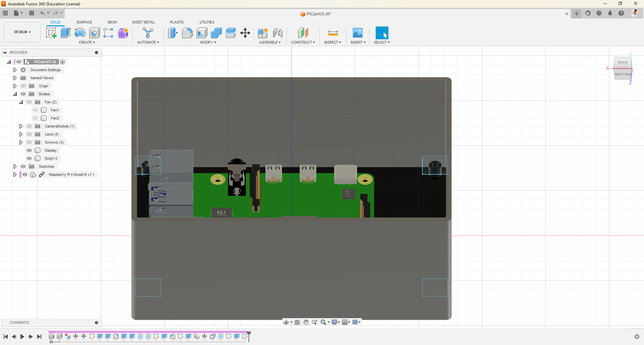Click the Insert image icon
This screenshot has height=345, width=644.
pyautogui.click(x=358, y=33)
